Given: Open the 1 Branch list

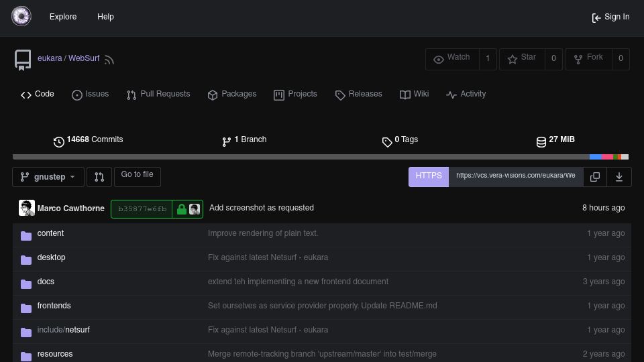Looking at the screenshot, I should click(x=244, y=140).
